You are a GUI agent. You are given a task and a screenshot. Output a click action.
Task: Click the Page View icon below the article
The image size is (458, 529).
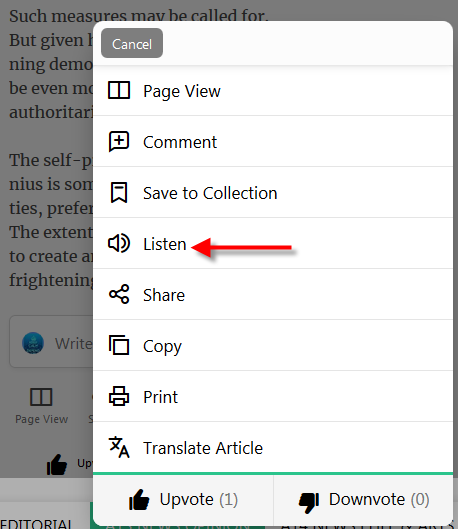pyautogui.click(x=41, y=397)
